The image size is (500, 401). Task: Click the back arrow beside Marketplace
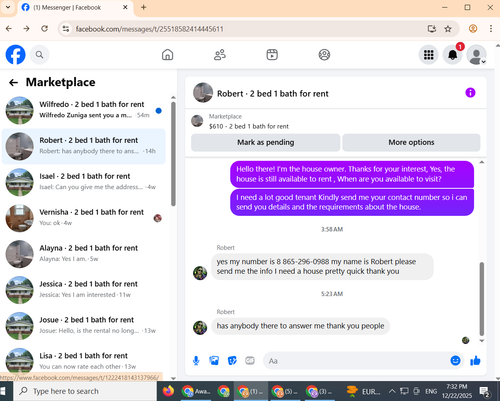[13, 82]
